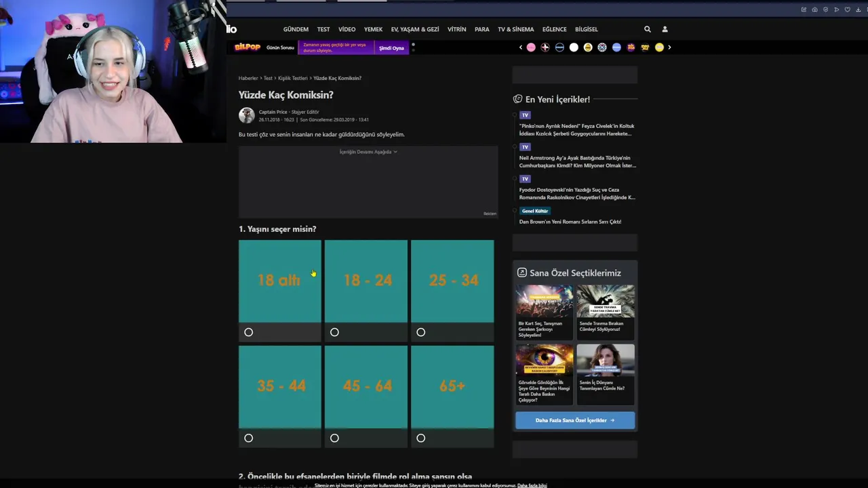Viewport: 868px width, 488px height.
Task: Choose the 25 - 34 age tile
Action: 452,281
